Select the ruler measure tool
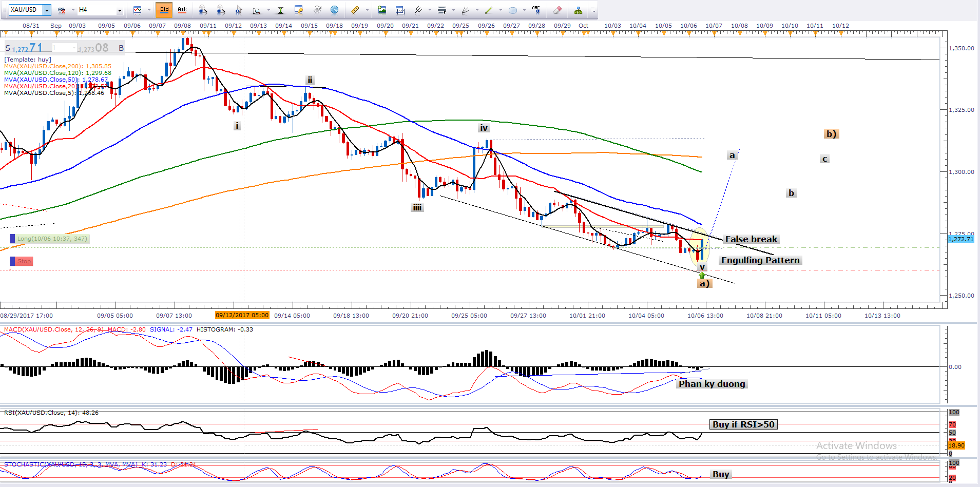This screenshot has width=980, height=487. [355, 10]
